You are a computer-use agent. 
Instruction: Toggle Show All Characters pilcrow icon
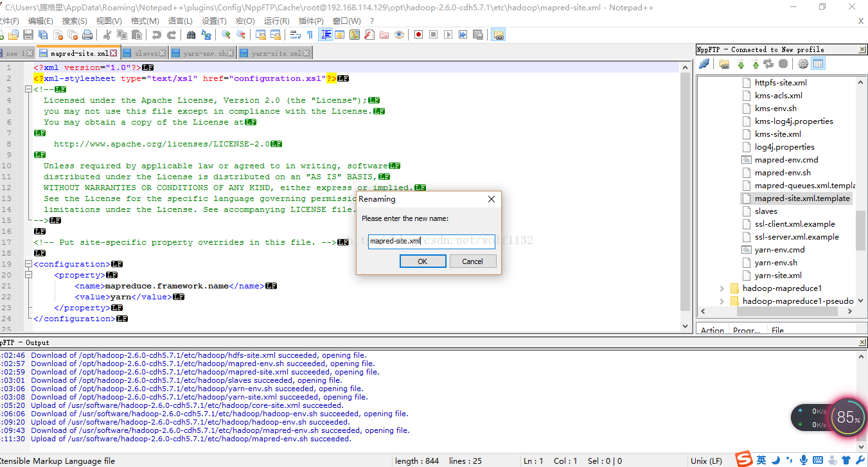tap(310, 35)
